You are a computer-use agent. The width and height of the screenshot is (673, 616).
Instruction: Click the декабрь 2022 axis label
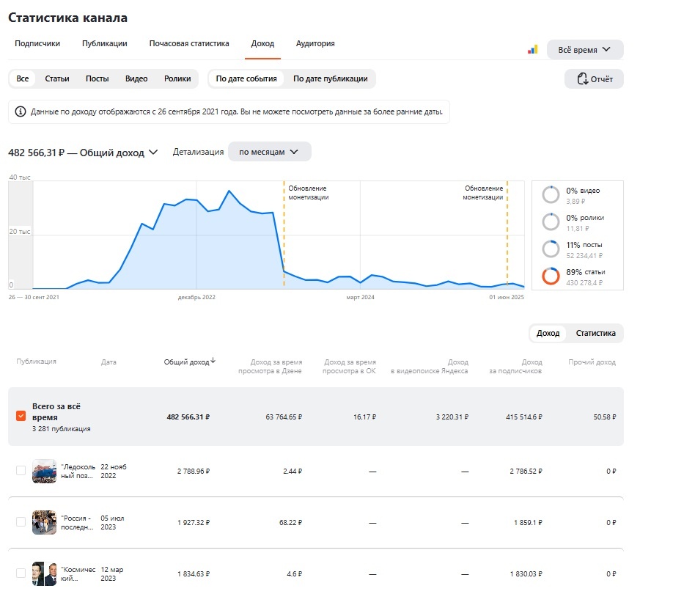196,297
